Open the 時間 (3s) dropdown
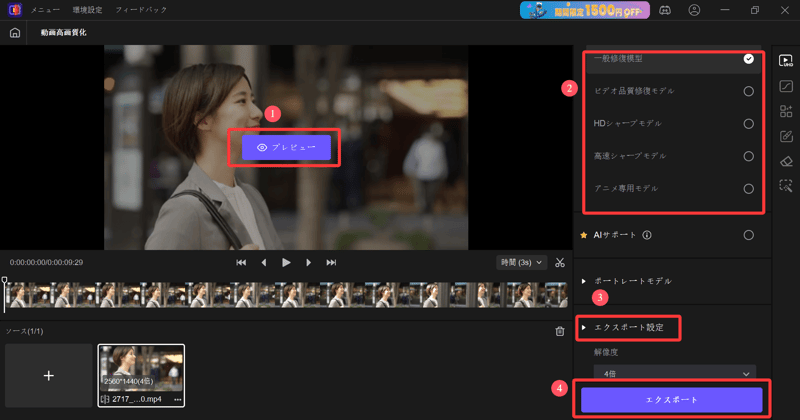Screen dimensions: 800x420 (522, 262)
